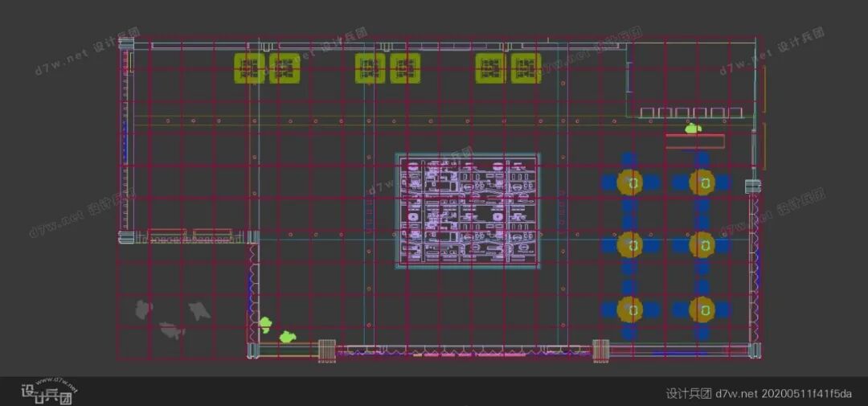Viewport: 868px width, 406px height.
Task: Select the middle-right round yellow table
Action: (702, 245)
